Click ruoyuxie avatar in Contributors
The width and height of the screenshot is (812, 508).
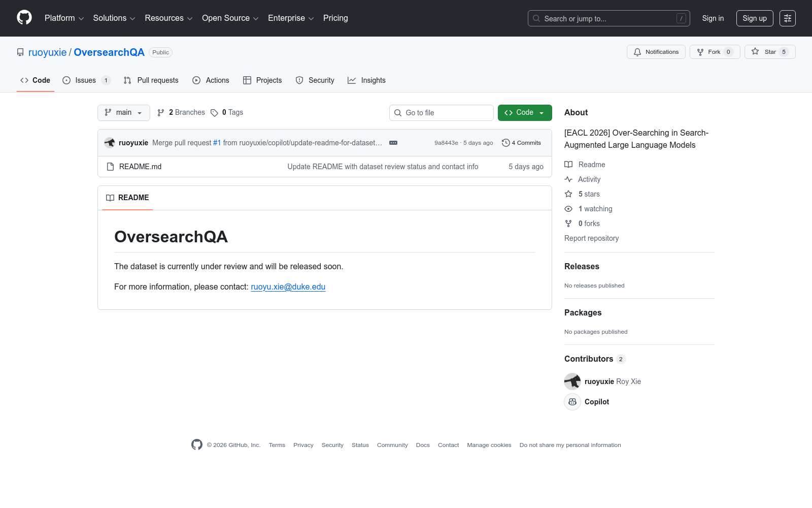point(572,382)
